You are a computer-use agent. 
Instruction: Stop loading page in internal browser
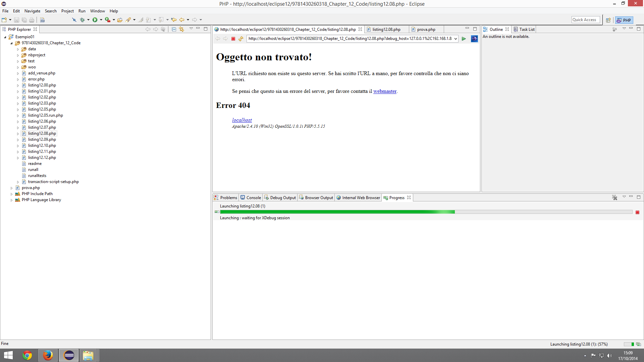pos(233,39)
